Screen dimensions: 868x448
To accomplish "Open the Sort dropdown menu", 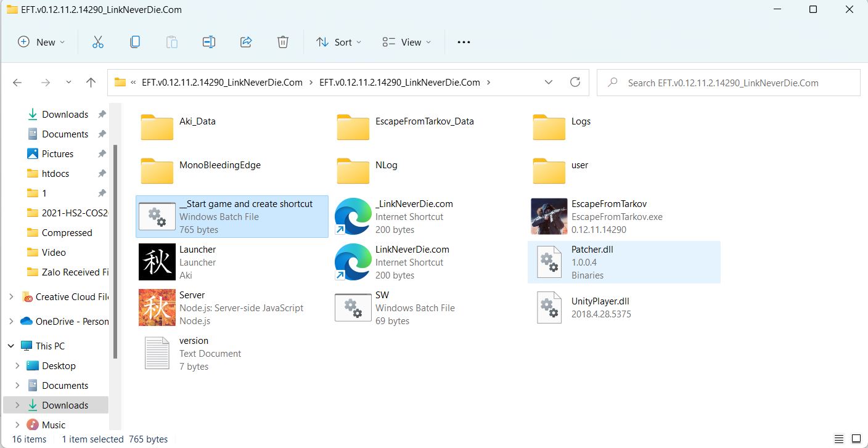I will click(338, 42).
